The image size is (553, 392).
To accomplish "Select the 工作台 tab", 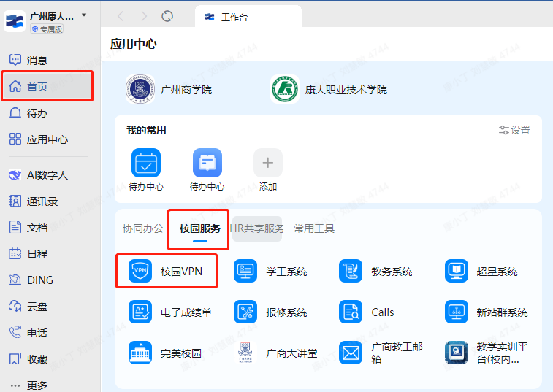I will pos(248,17).
